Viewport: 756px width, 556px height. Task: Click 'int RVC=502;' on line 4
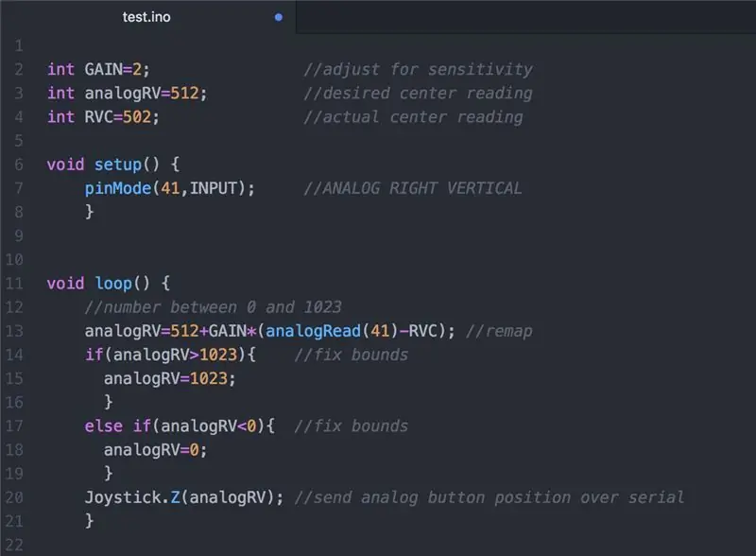pos(103,117)
